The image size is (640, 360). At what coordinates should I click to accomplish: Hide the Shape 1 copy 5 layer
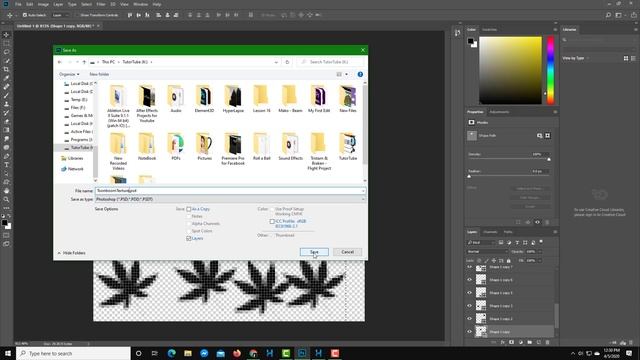click(469, 293)
